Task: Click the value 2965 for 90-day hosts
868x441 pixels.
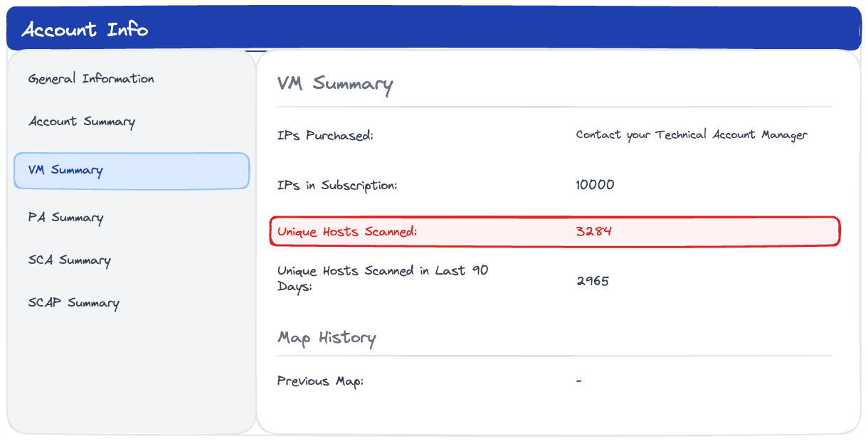Action: (593, 281)
